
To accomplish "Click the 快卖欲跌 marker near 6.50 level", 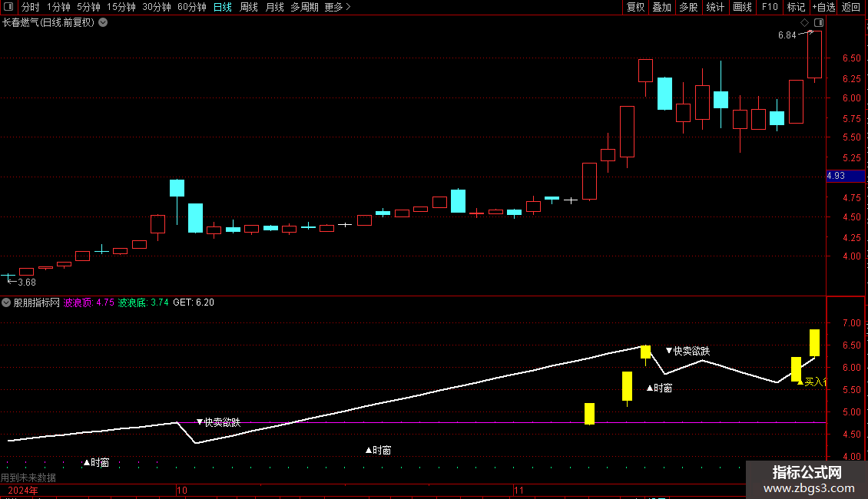I will click(x=687, y=351).
